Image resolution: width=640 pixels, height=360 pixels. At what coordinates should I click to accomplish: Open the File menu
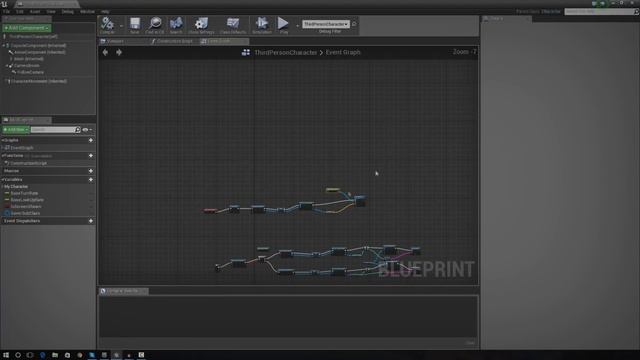click(7, 11)
